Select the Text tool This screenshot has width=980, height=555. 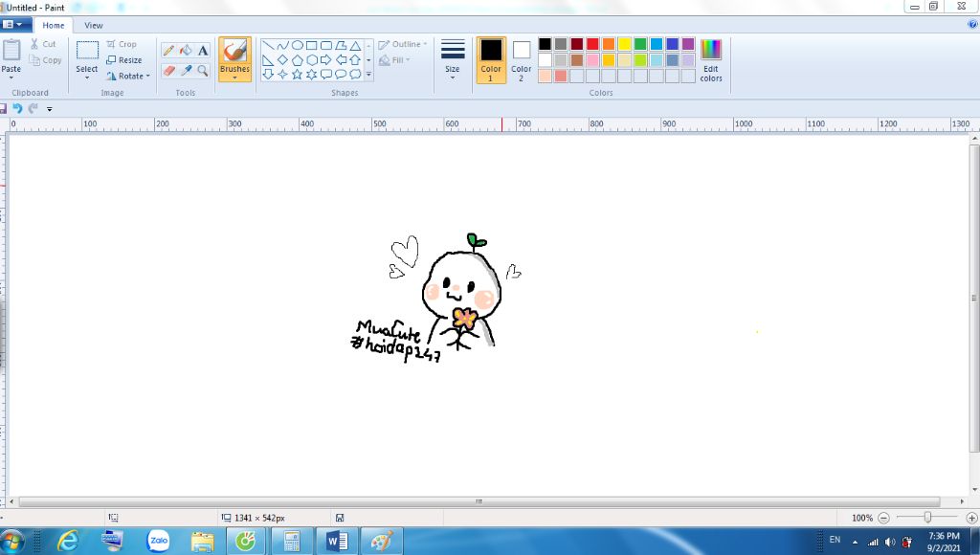(x=203, y=51)
